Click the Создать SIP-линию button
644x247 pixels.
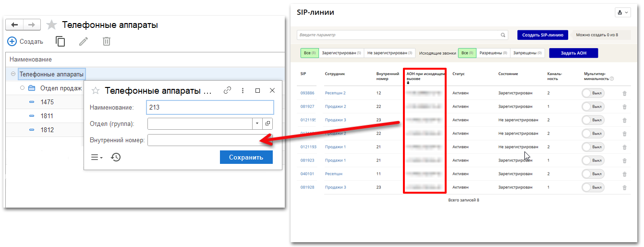[x=543, y=35]
